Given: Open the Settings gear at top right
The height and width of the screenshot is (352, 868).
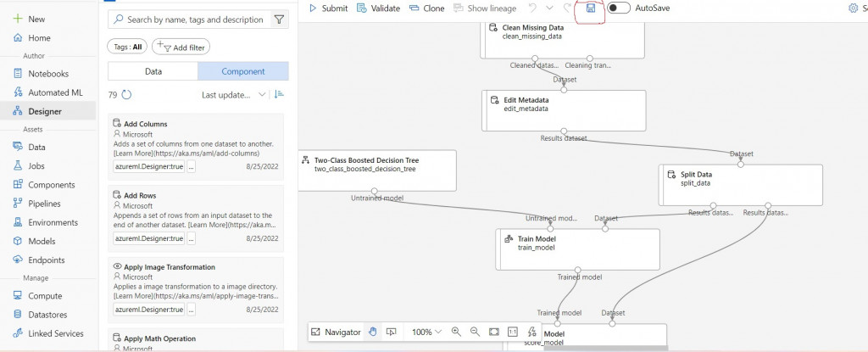Looking at the screenshot, I should [853, 8].
